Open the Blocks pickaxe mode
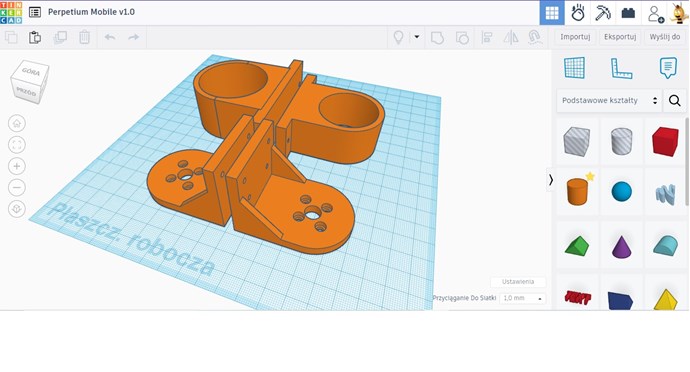The image size is (690, 372). [x=602, y=13]
